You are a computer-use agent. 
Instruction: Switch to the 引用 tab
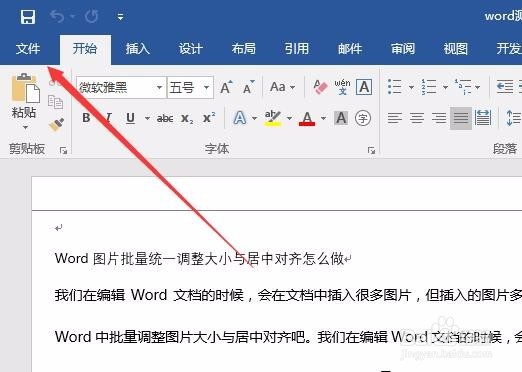(x=297, y=49)
